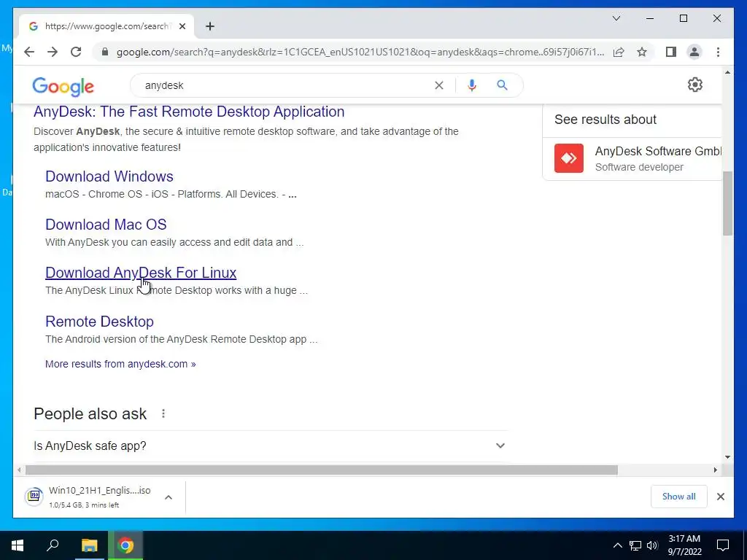Open Google search settings gear
This screenshot has width=747, height=560.
pos(695,85)
